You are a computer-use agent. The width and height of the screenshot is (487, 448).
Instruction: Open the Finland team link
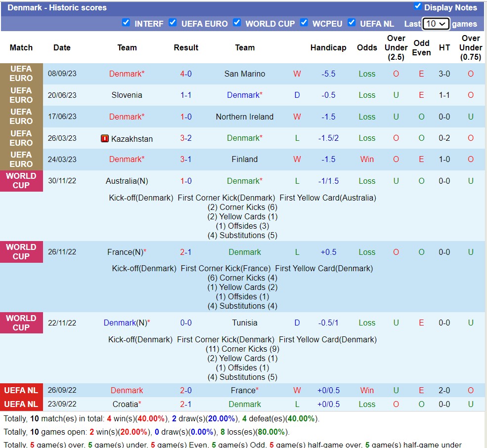[x=245, y=160]
